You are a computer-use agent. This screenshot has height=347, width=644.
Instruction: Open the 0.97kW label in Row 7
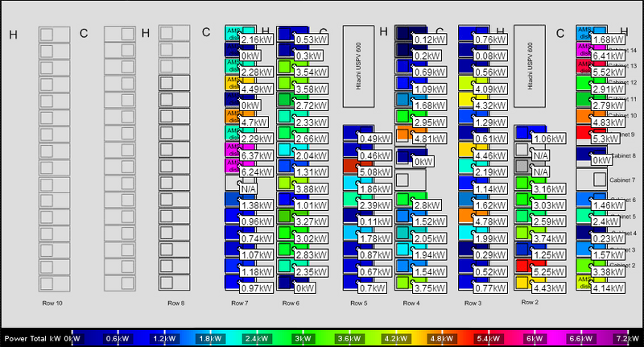point(256,288)
